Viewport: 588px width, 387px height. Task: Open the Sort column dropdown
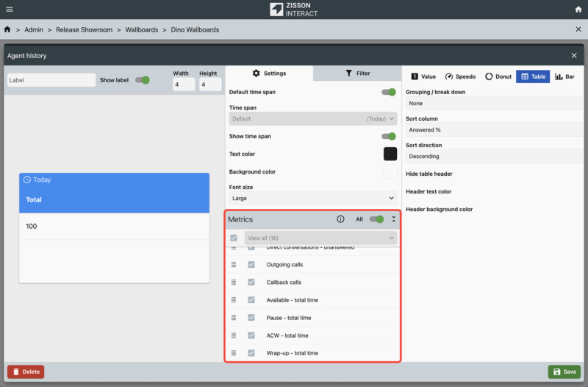(494, 130)
